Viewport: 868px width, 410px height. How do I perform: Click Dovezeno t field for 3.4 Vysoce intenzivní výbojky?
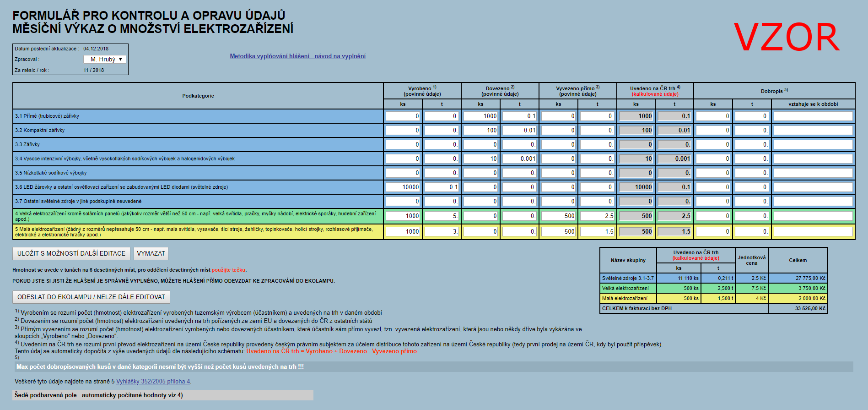click(x=519, y=159)
